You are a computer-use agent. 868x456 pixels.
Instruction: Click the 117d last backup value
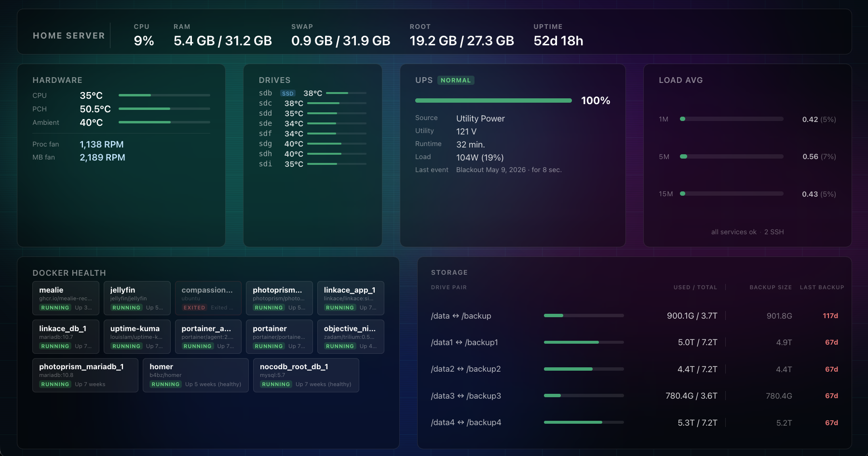point(830,316)
